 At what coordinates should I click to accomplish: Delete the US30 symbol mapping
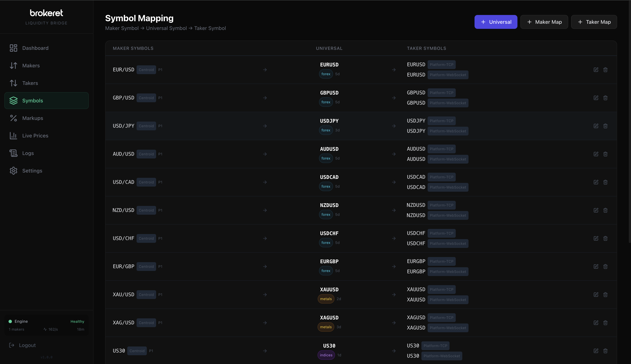click(x=605, y=351)
